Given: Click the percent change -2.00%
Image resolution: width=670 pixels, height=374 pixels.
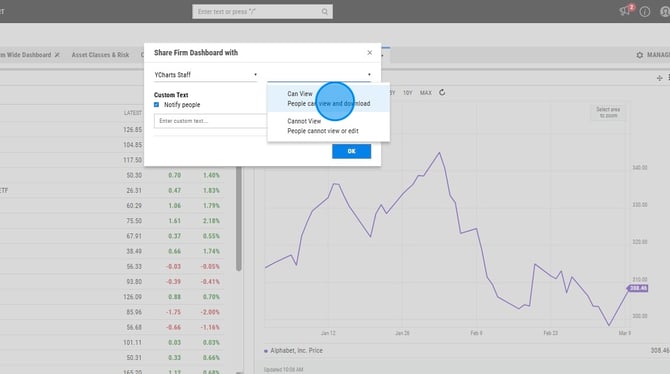Looking at the screenshot, I should (x=210, y=312).
